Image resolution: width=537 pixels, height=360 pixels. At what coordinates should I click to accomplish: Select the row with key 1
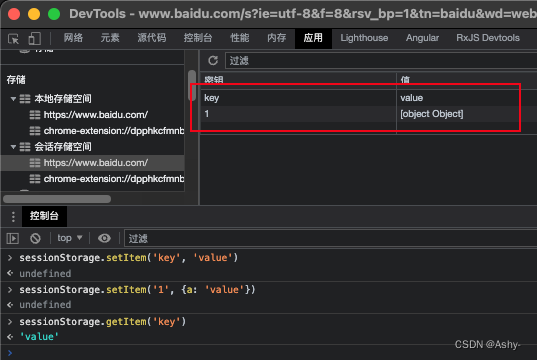coord(368,114)
